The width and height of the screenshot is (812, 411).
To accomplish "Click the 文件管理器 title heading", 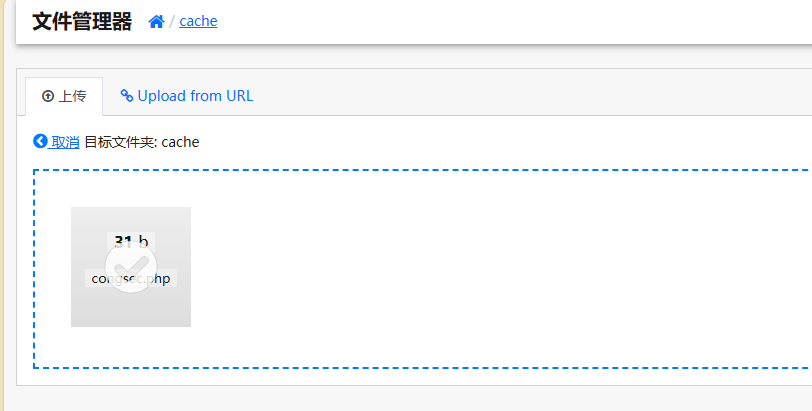I will 82,21.
